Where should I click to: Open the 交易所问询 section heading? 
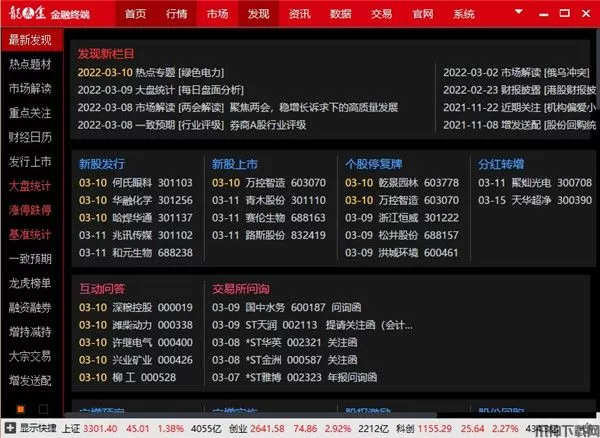241,289
